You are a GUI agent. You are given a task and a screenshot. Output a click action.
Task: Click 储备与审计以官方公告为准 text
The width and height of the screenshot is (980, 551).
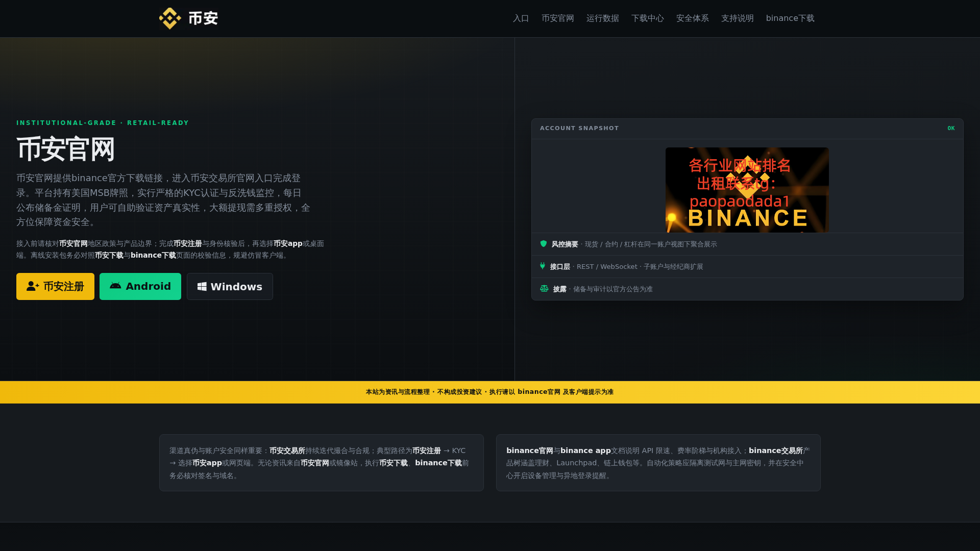[612, 289]
